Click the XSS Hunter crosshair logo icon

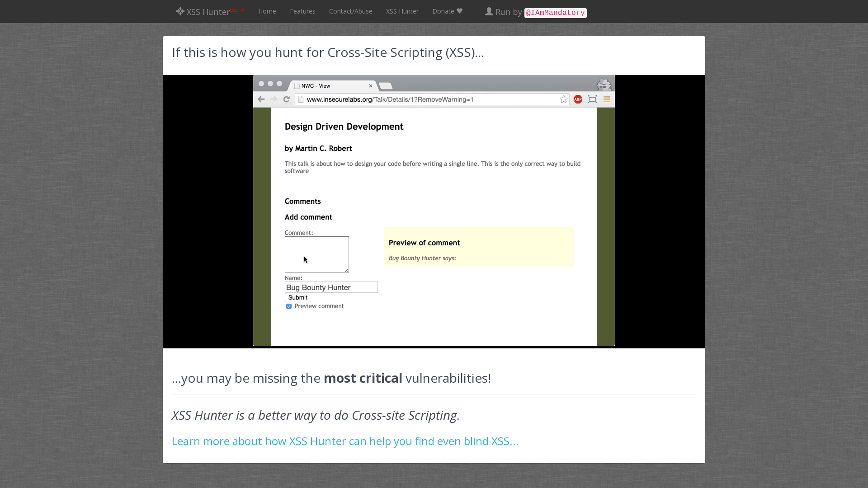(180, 11)
